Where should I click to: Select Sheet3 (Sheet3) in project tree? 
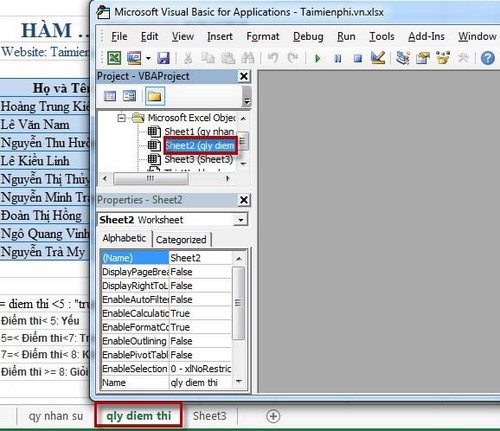click(199, 159)
